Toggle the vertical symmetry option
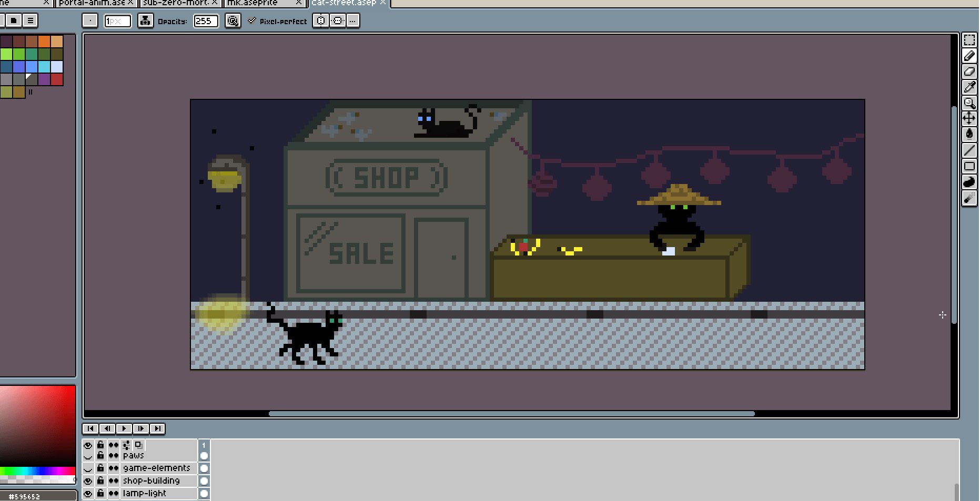This screenshot has height=501, width=980. (337, 21)
